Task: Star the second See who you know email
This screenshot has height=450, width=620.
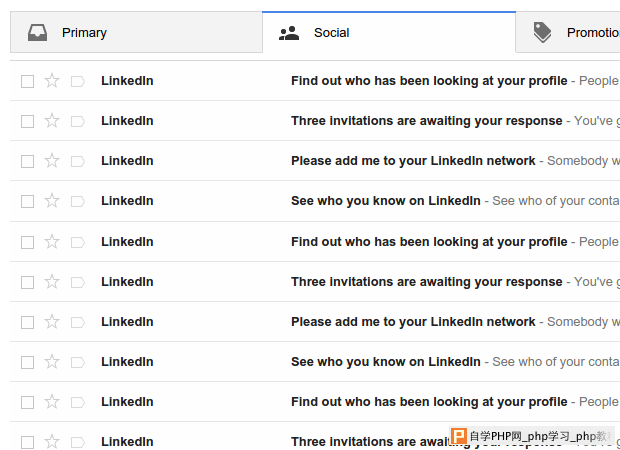Action: (52, 361)
